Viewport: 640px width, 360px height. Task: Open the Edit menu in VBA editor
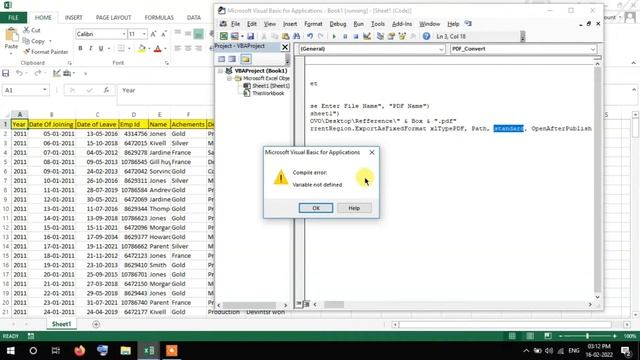[x=252, y=24]
